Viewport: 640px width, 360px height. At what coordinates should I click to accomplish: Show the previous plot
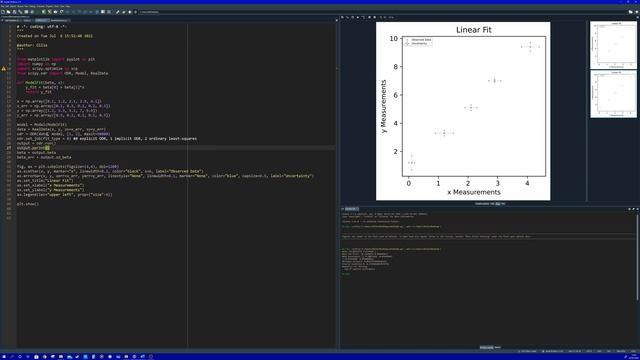(x=369, y=17)
